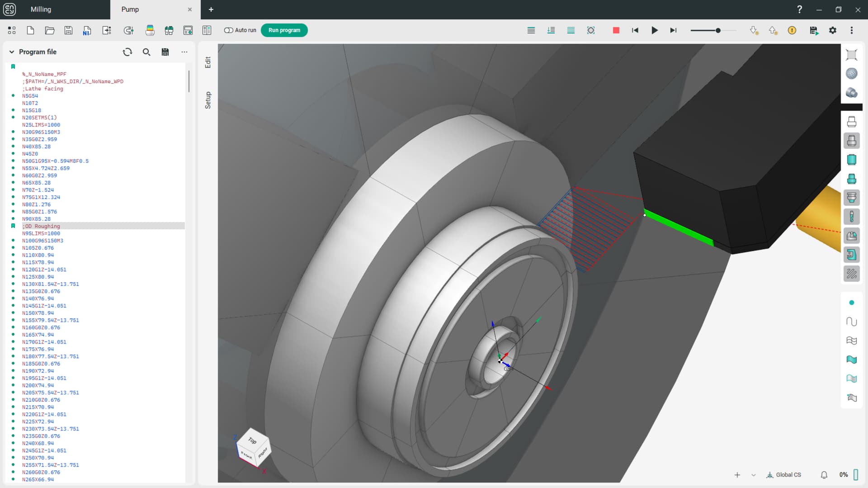Open the Setup tab on viewport edge

pos(208,100)
